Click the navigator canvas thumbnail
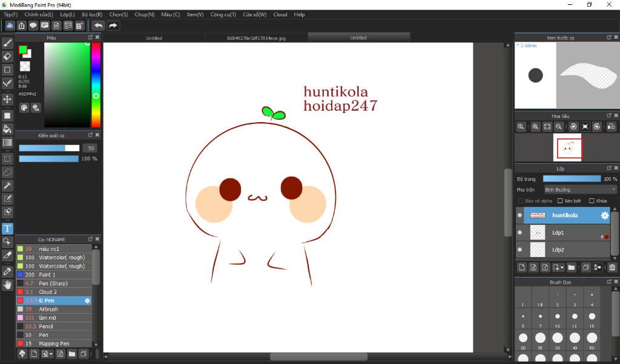This screenshot has height=364, width=620. [x=567, y=148]
